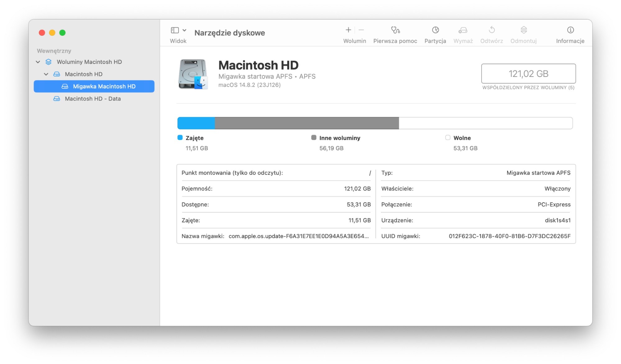The width and height of the screenshot is (621, 364).
Task: Click the Pierwsza pomoc label
Action: click(395, 41)
